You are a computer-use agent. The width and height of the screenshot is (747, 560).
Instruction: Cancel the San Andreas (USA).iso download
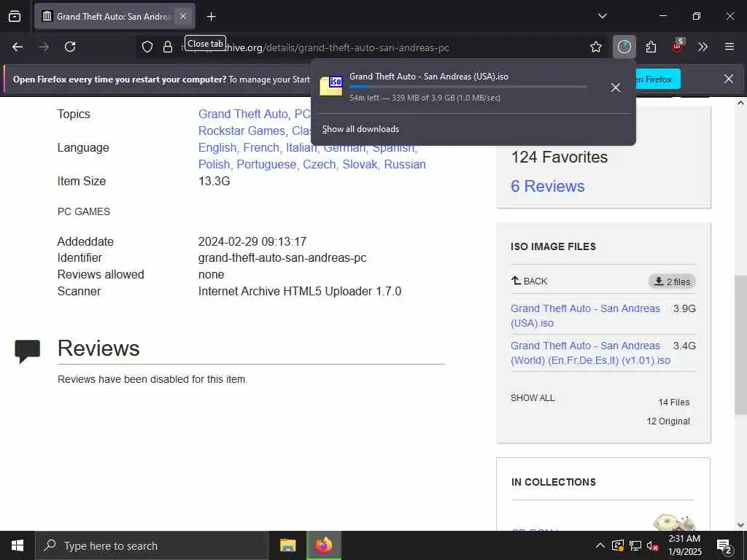(616, 87)
